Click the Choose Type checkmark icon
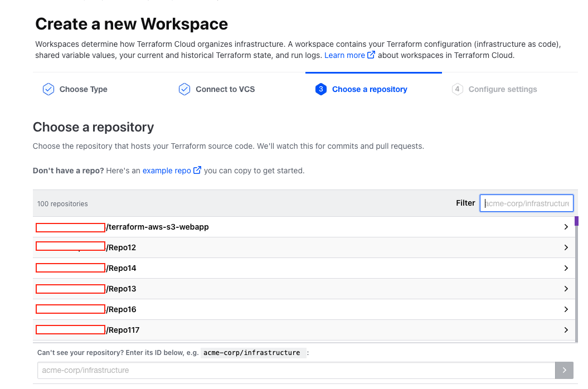The height and width of the screenshot is (389, 588). click(48, 89)
